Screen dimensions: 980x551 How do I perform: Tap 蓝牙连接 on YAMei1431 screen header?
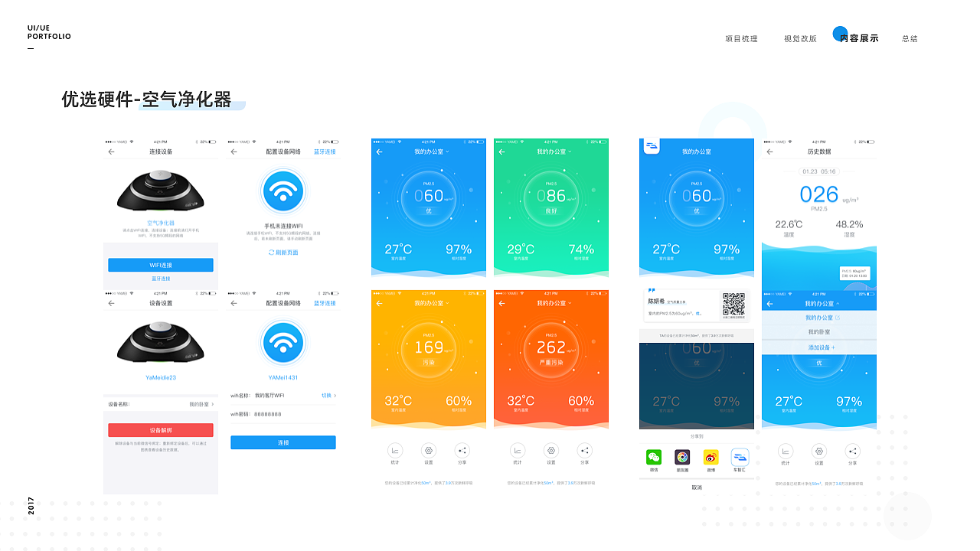pyautogui.click(x=325, y=303)
